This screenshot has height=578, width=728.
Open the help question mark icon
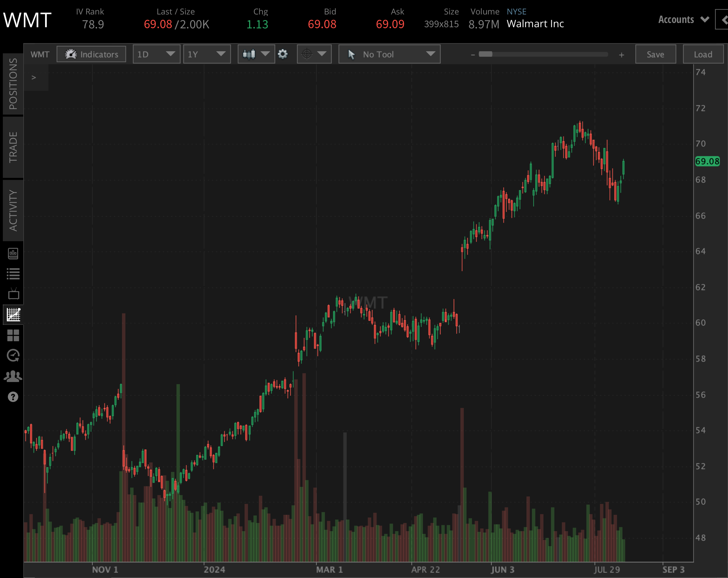point(13,397)
